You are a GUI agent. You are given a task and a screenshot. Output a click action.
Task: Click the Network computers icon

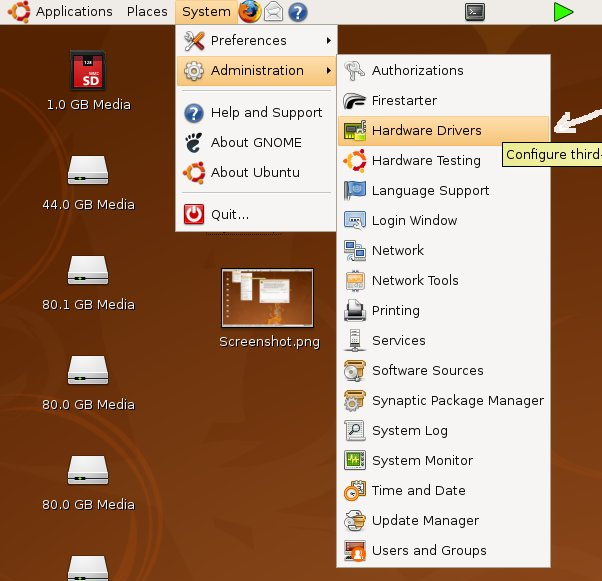[x=354, y=250]
